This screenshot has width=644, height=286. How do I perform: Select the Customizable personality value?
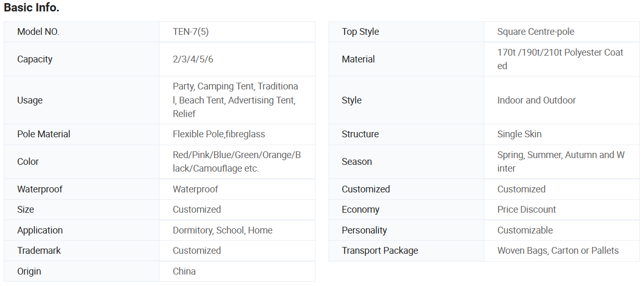pos(525,230)
